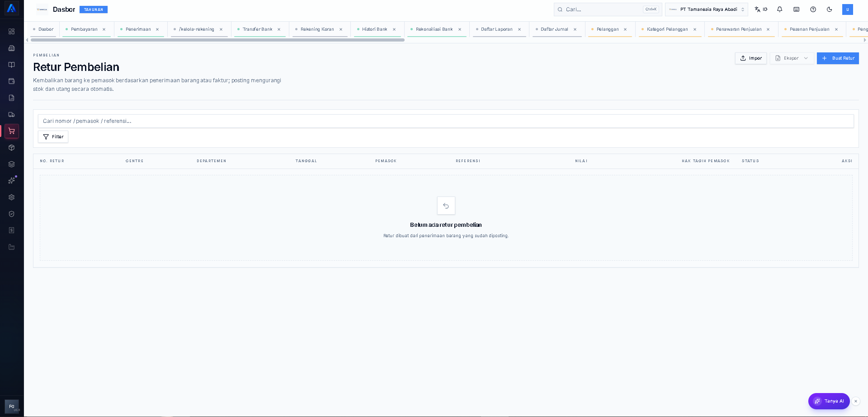The width and height of the screenshot is (868, 417).
Task: Open the settings gear icon in sidebar
Action: pyautogui.click(x=12, y=197)
